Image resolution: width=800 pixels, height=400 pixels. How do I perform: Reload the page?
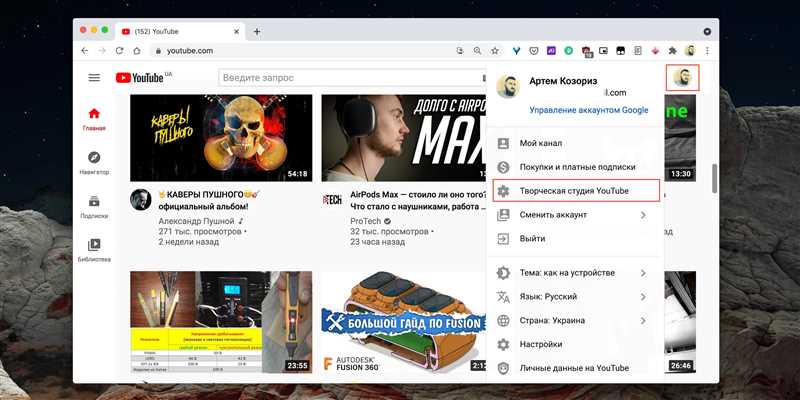[x=119, y=51]
